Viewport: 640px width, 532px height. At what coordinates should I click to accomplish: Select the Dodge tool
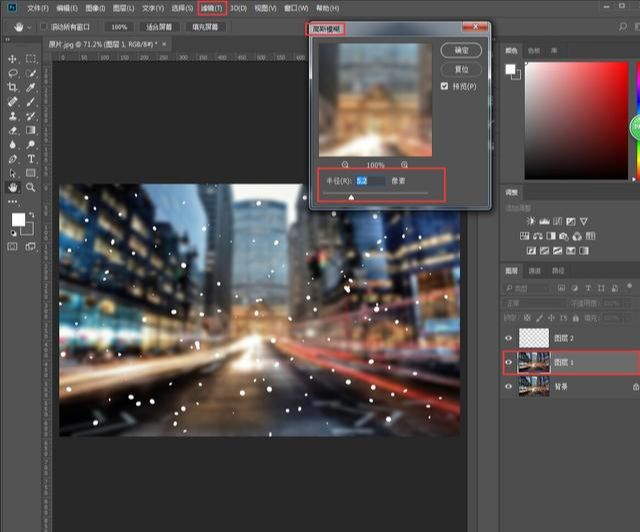[31, 145]
